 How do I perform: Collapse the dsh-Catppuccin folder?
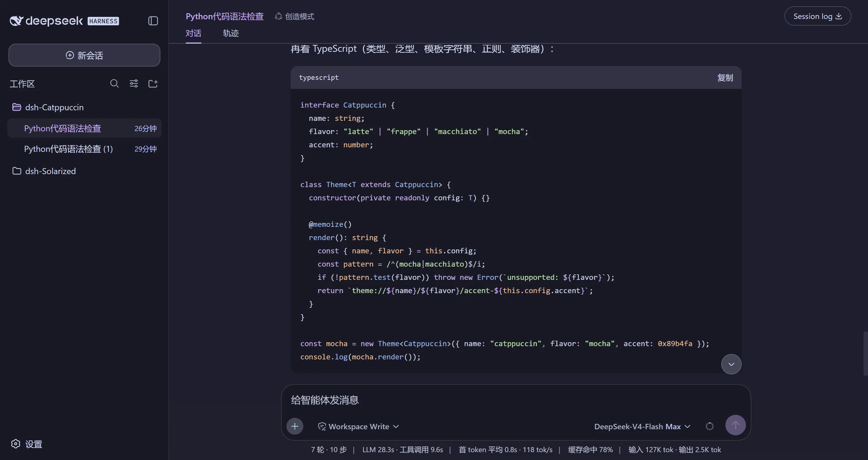[x=48, y=108]
